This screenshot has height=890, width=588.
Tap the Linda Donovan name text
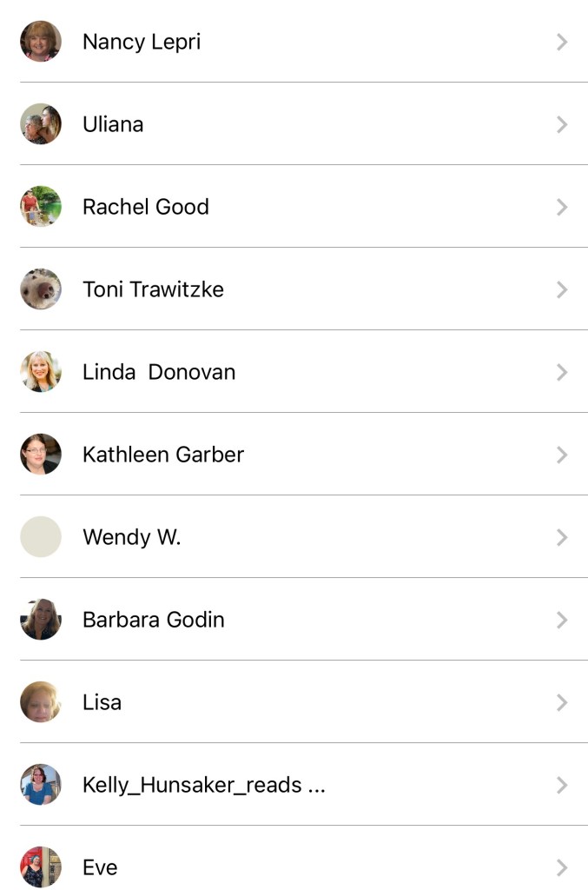pos(159,372)
